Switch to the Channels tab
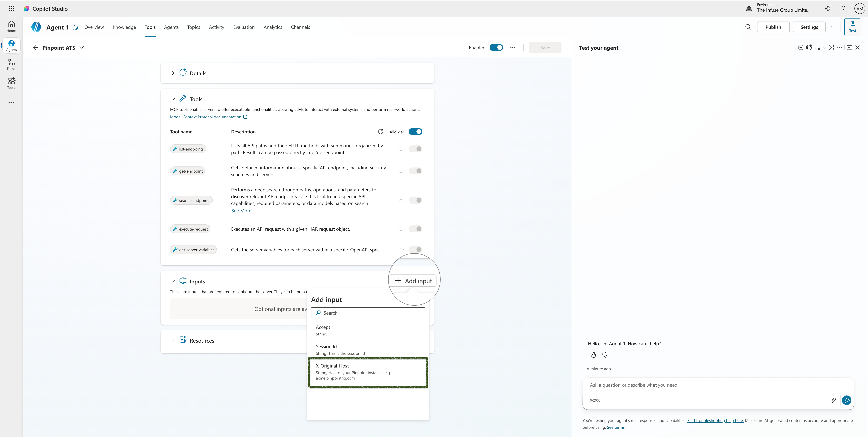Image resolution: width=868 pixels, height=437 pixels. pos(300,27)
